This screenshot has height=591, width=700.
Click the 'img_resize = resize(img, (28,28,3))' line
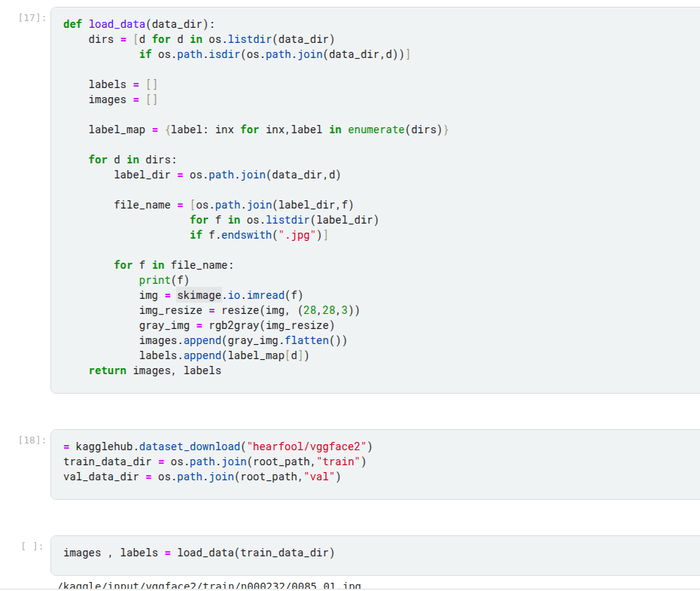tap(249, 311)
